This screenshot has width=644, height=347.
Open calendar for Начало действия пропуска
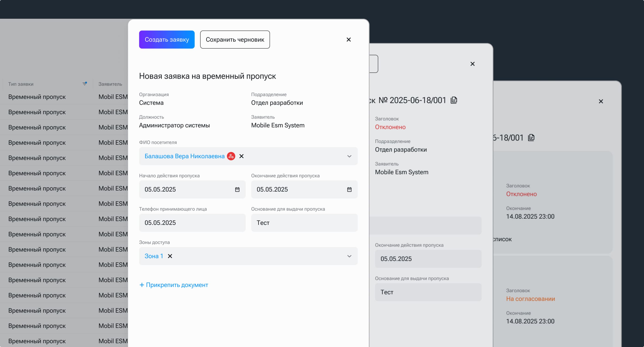pos(237,189)
